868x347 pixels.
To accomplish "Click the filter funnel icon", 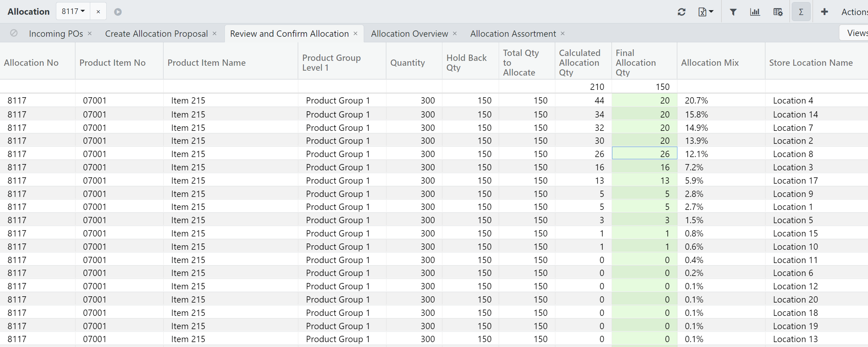I will click(733, 12).
